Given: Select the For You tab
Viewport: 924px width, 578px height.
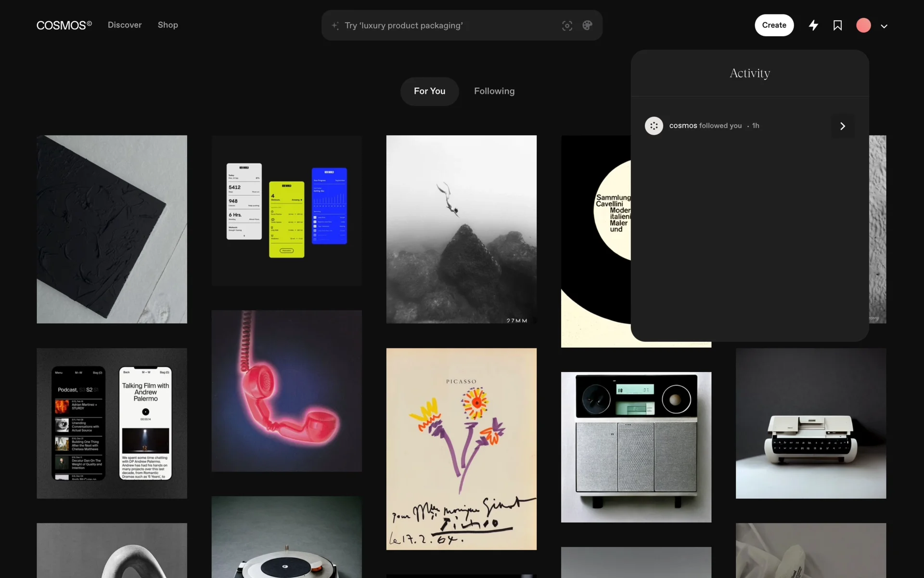Looking at the screenshot, I should pyautogui.click(x=429, y=91).
